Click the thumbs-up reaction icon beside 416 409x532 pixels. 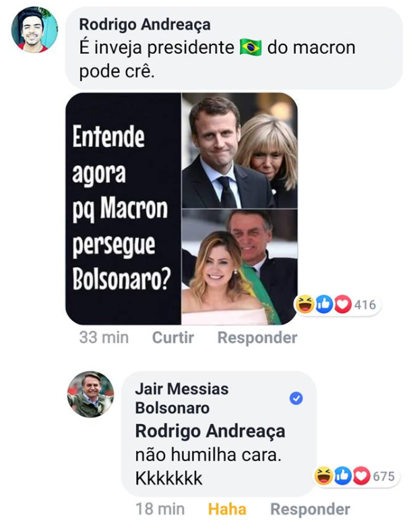pyautogui.click(x=325, y=305)
